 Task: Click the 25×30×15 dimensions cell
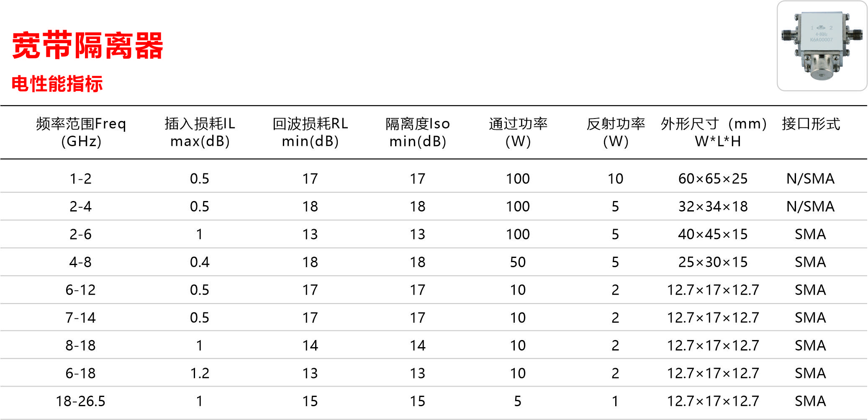click(713, 262)
